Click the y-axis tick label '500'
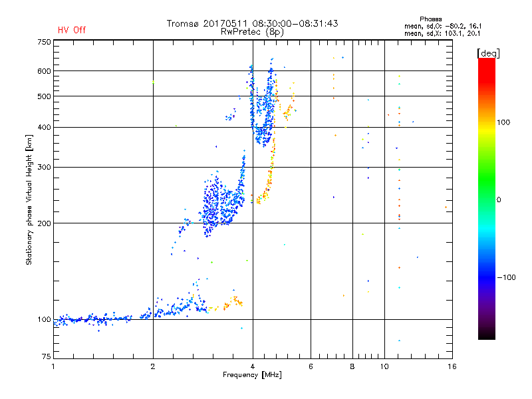The height and width of the screenshot is (399, 532). coord(44,96)
